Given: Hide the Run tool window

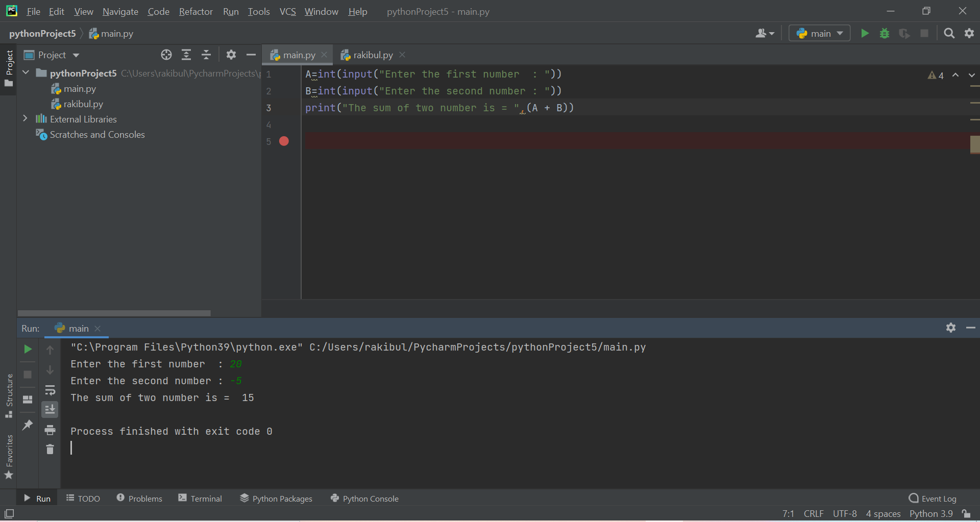Looking at the screenshot, I should [x=971, y=328].
